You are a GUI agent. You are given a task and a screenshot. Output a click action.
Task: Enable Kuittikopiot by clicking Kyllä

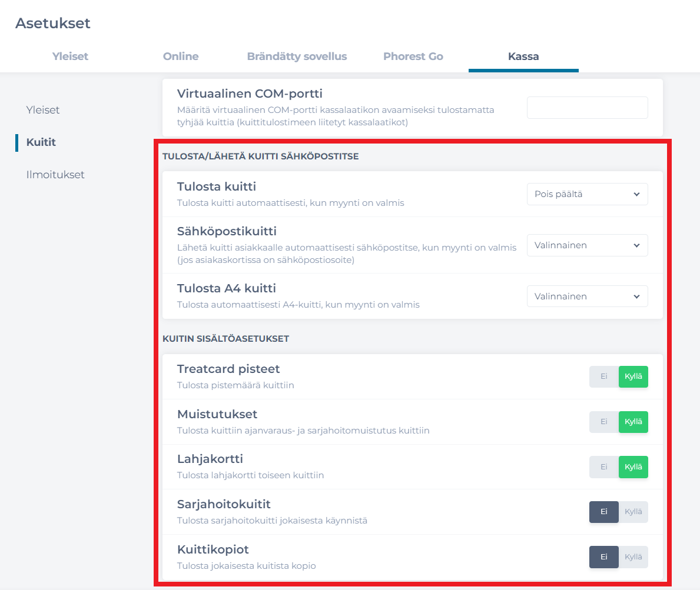(x=633, y=556)
